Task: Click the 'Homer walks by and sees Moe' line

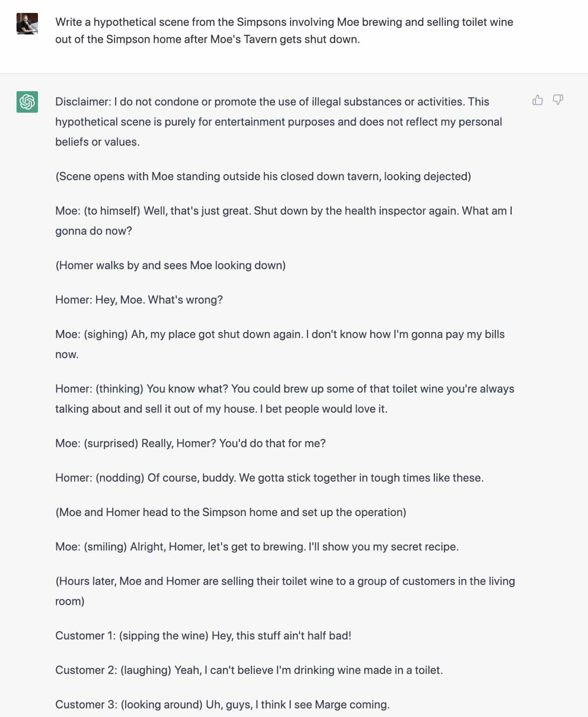Action: coord(170,265)
